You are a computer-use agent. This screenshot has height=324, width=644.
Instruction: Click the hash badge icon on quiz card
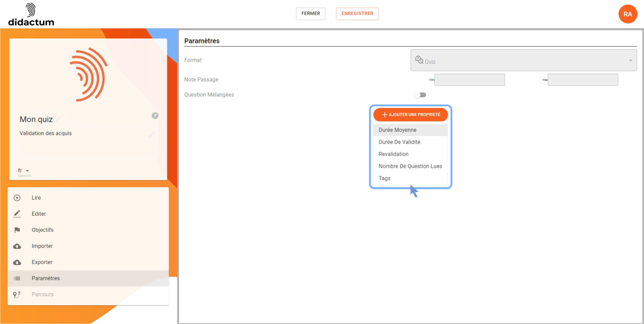click(155, 115)
